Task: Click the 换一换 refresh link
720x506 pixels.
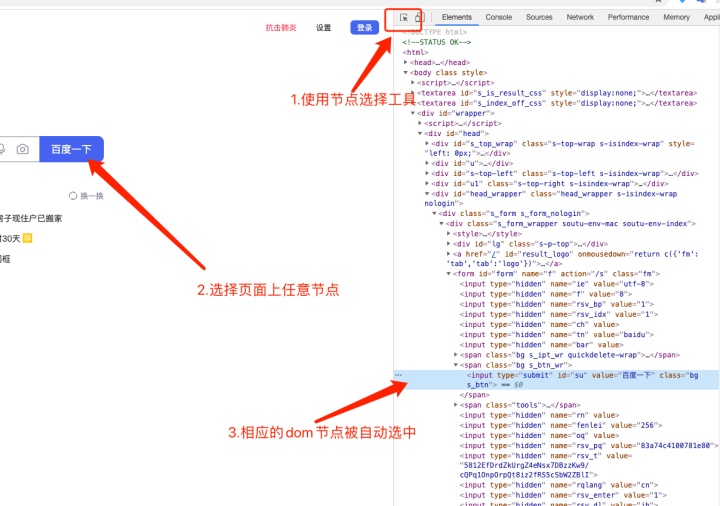Action: [x=92, y=196]
